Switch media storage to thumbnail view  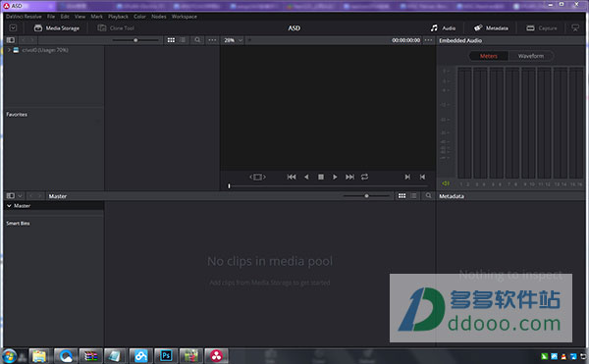click(171, 40)
